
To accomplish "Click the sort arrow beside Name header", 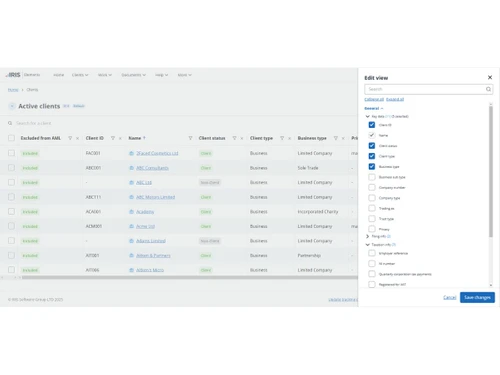I will click(144, 138).
